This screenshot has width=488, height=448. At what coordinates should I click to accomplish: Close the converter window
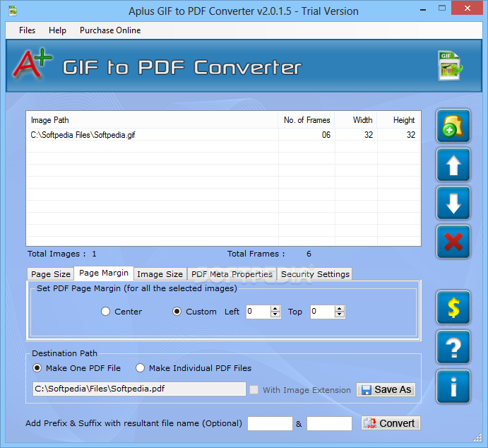[467, 8]
